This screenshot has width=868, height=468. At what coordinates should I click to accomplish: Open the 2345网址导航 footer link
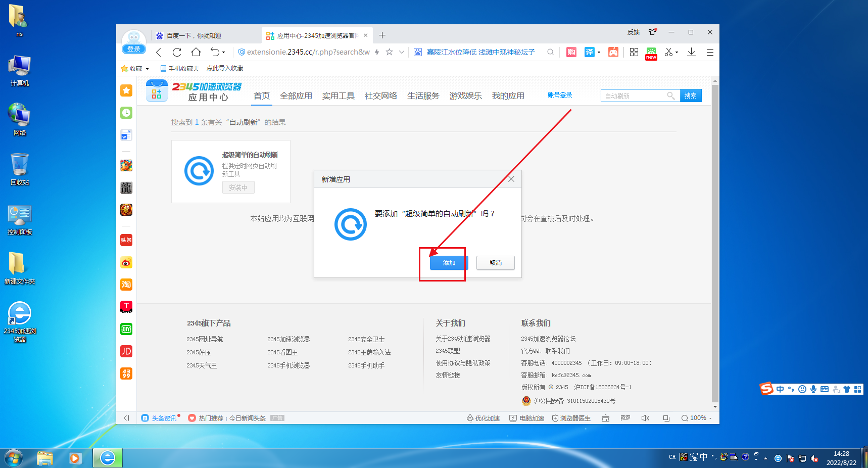click(x=205, y=339)
